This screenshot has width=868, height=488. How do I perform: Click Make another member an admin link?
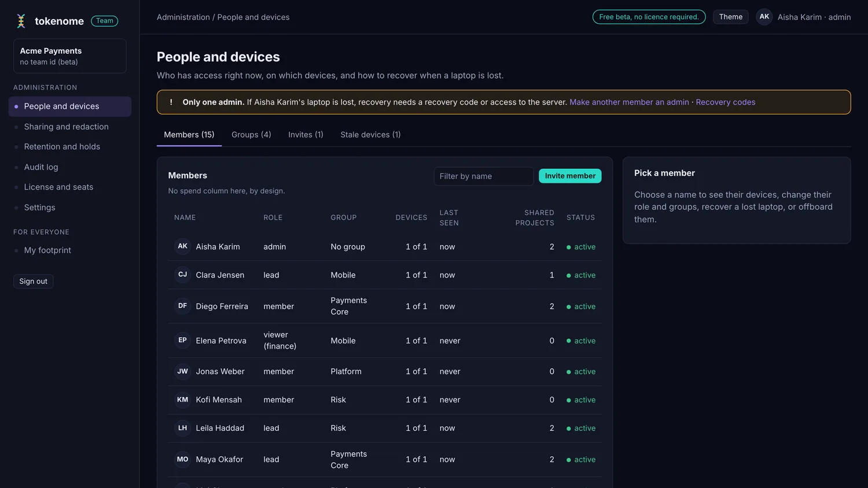coord(629,102)
